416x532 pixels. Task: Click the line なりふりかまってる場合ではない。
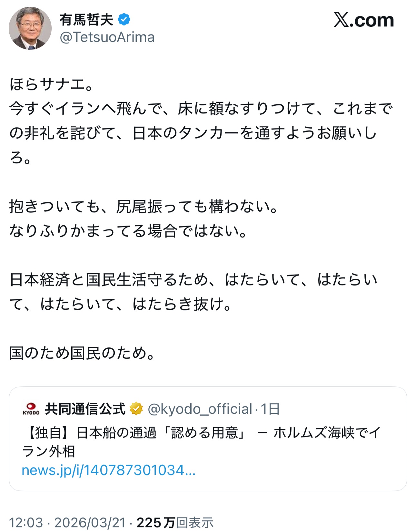tap(128, 231)
